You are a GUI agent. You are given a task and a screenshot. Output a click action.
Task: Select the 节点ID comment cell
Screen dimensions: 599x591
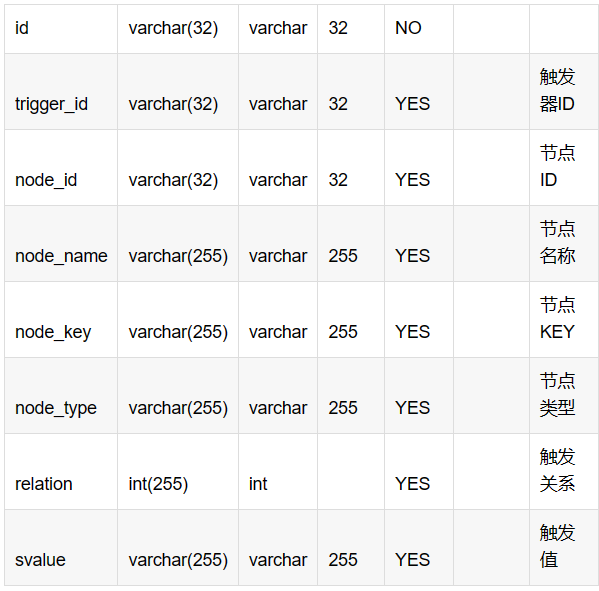564,168
